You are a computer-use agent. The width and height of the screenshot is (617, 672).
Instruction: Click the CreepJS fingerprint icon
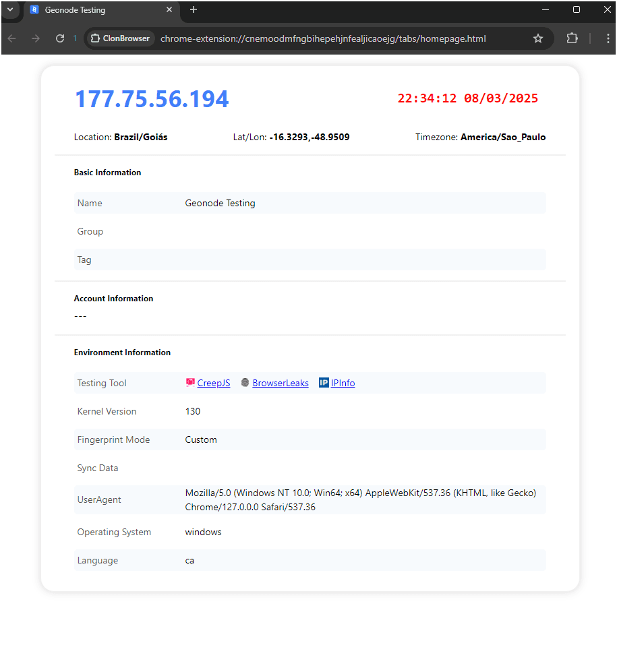pyautogui.click(x=190, y=382)
